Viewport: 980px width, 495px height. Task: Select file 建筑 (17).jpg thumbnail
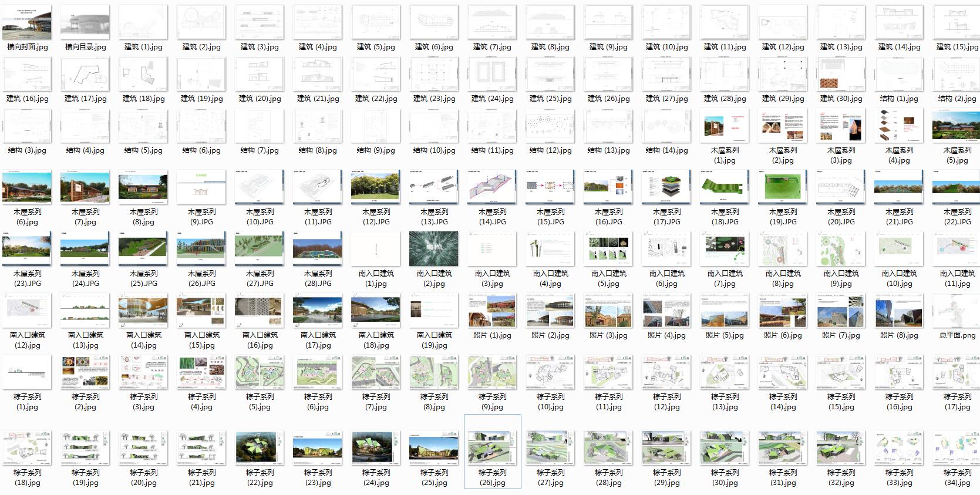85,75
